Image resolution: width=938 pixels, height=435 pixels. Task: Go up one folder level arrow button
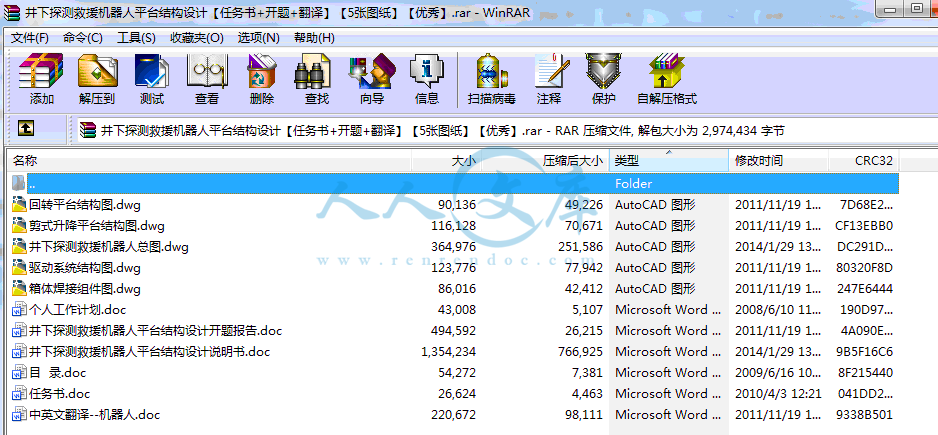26,127
